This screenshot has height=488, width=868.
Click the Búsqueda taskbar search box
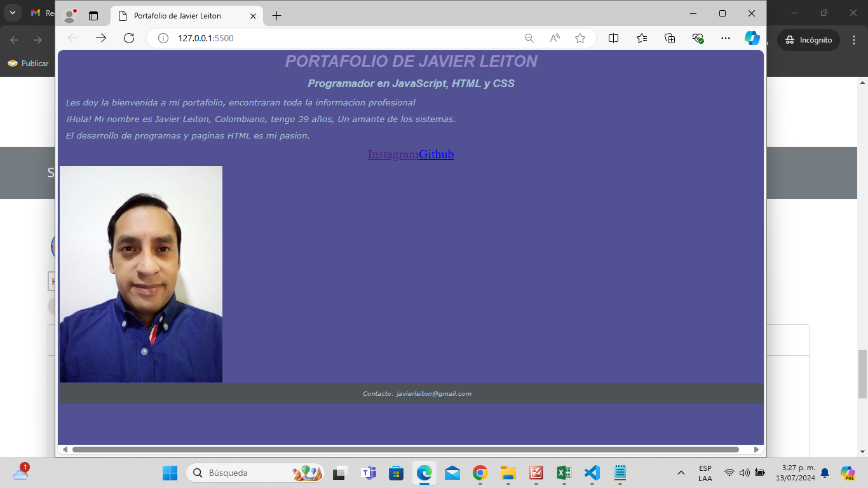pos(255,473)
